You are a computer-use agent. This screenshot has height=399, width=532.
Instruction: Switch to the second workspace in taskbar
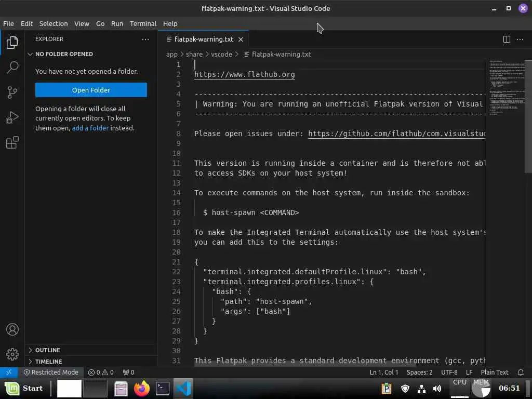(x=96, y=389)
